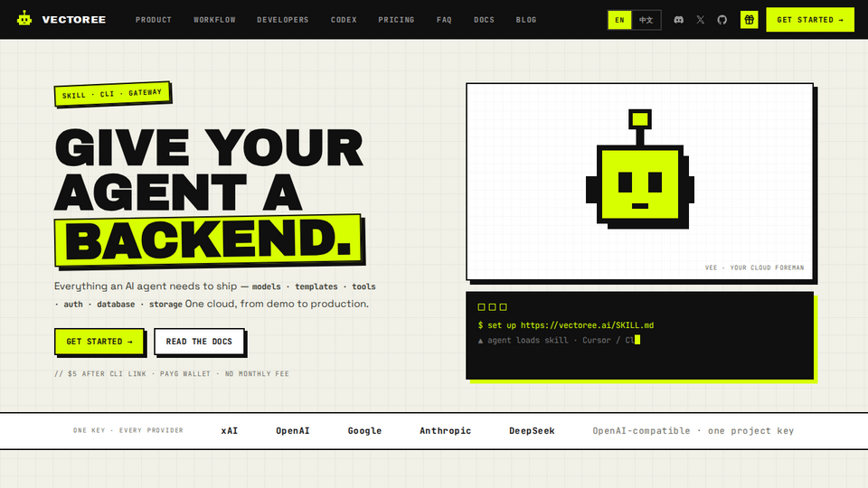Image resolution: width=868 pixels, height=488 pixels.
Task: Open the Blog nav link
Action: [x=526, y=19]
